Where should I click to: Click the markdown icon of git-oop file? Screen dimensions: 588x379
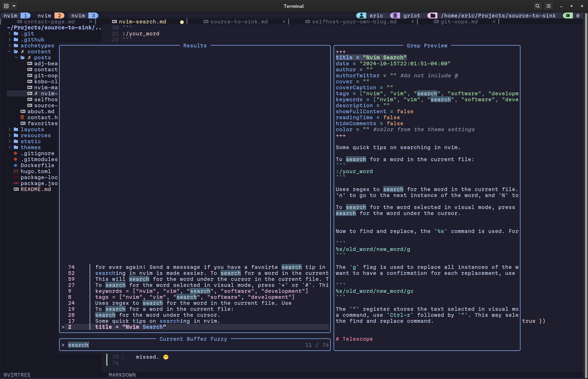pos(30,75)
